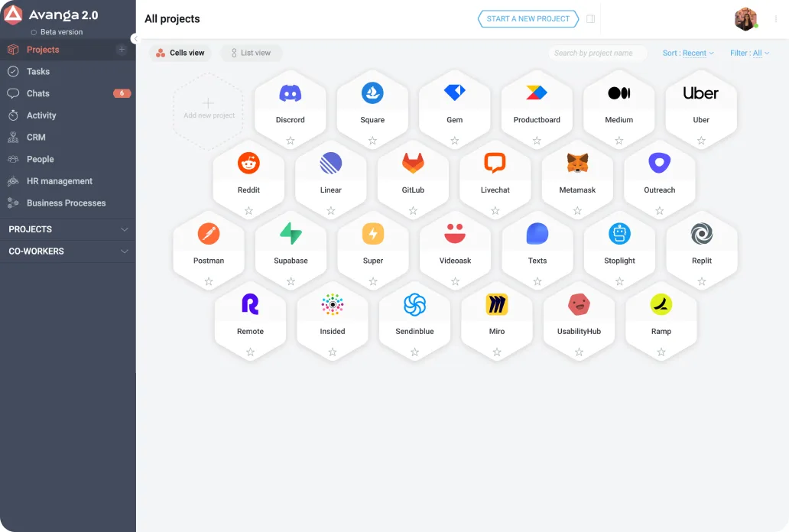789x532 pixels.
Task: Toggle favorite star on Metamask
Action: [577, 211]
